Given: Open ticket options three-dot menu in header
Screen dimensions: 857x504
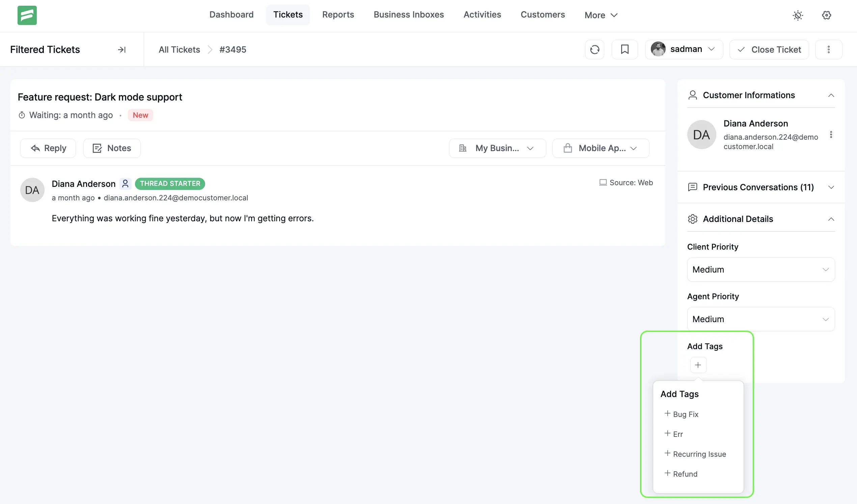Looking at the screenshot, I should coord(828,50).
